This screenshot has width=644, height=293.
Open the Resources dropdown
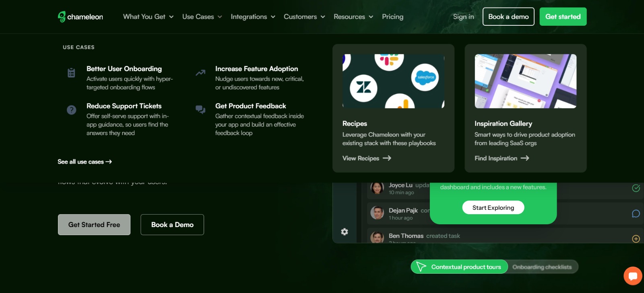(x=353, y=16)
